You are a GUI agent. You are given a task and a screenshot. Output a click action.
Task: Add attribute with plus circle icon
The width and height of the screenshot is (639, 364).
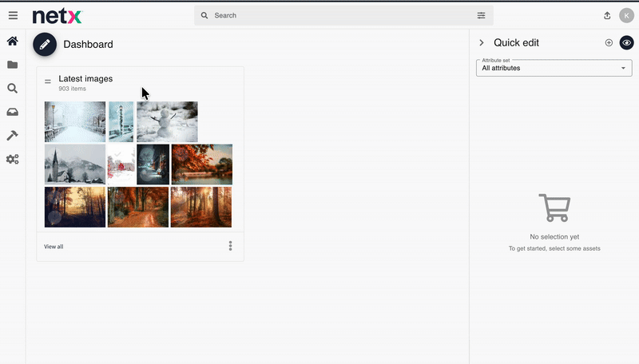coord(609,42)
